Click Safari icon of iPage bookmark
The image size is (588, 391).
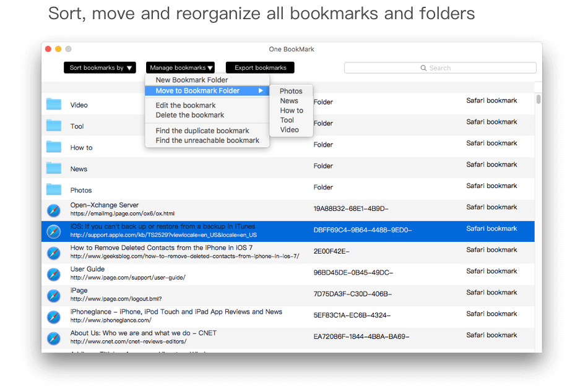pos(54,296)
